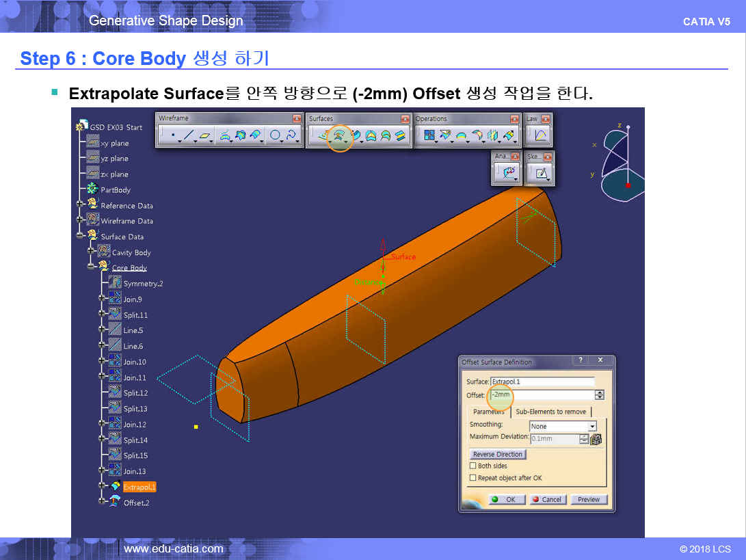The image size is (746, 560).
Task: Click the Reverse Direction button
Action: point(498,454)
